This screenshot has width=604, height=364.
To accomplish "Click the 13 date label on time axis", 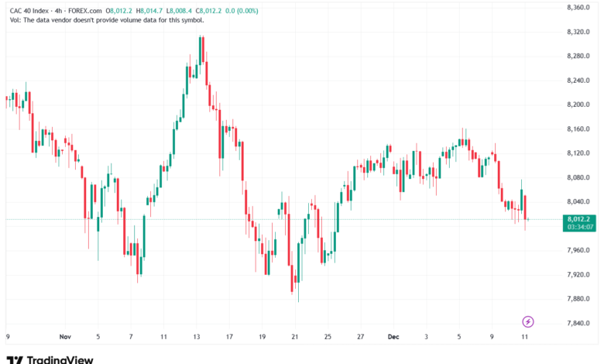I will click(x=197, y=338).
